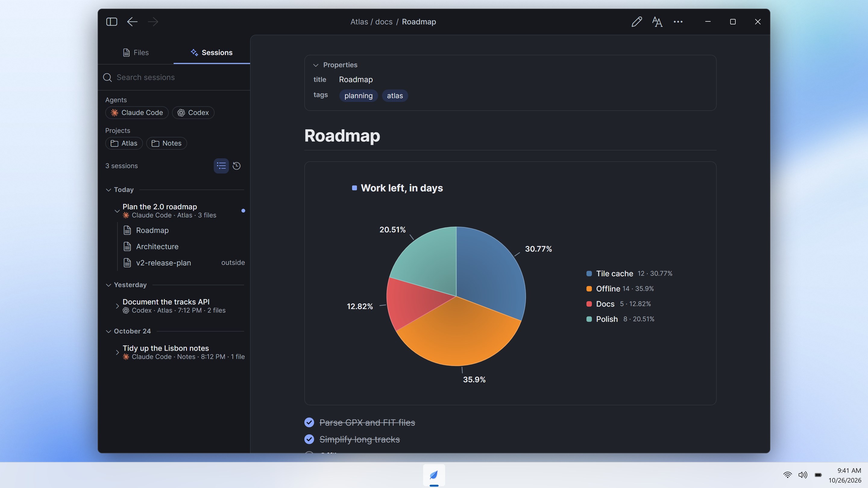Open the clock showing 9:41 AM
The height and width of the screenshot is (488, 868).
pos(845,475)
